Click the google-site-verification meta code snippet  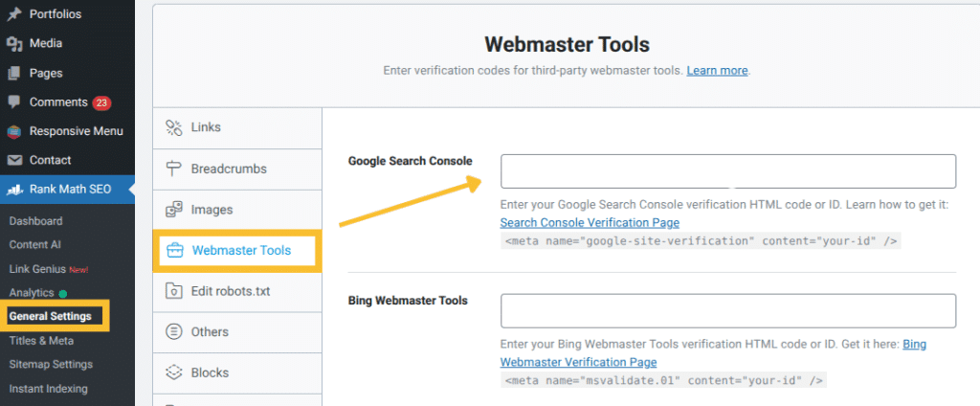(701, 241)
